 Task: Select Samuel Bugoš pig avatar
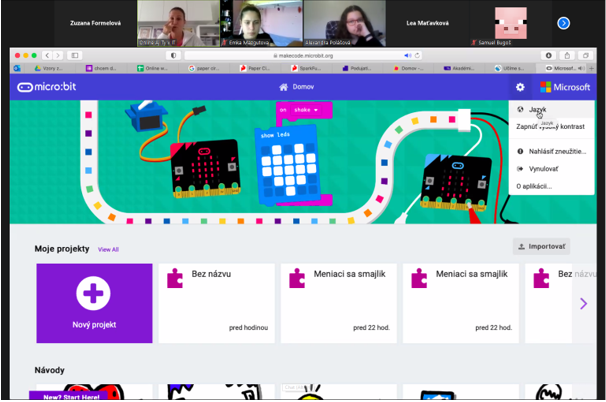point(511,23)
